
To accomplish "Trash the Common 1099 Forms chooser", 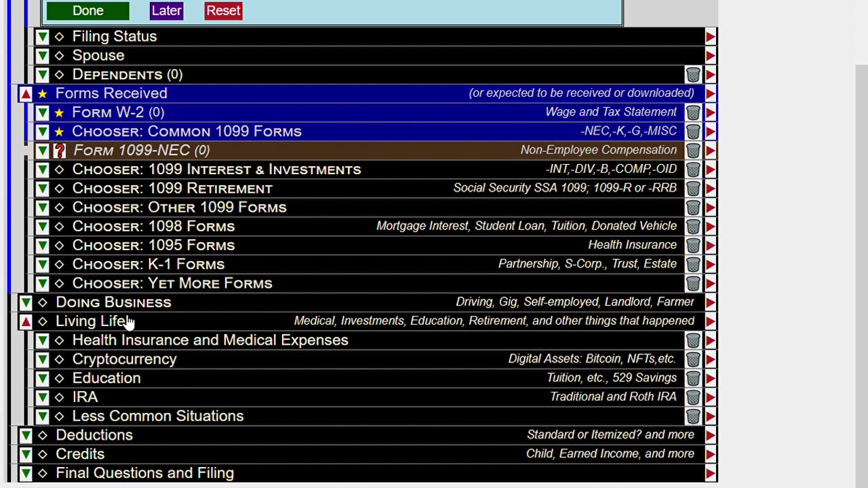I will [x=692, y=131].
